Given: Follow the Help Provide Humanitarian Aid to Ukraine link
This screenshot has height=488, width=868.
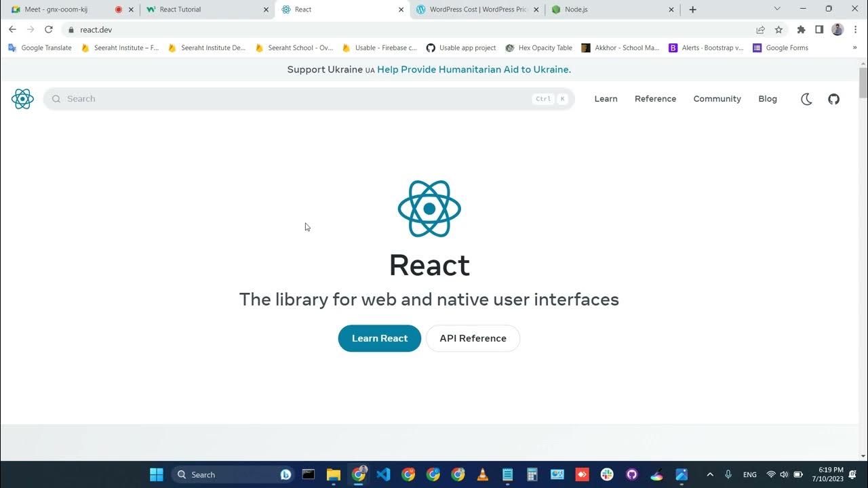Looking at the screenshot, I should (474, 70).
